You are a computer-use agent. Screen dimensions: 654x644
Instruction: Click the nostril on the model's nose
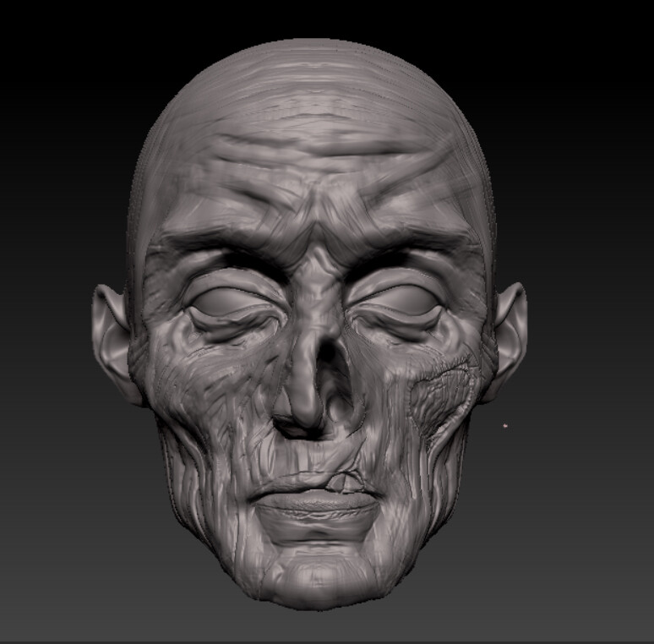pos(336,416)
